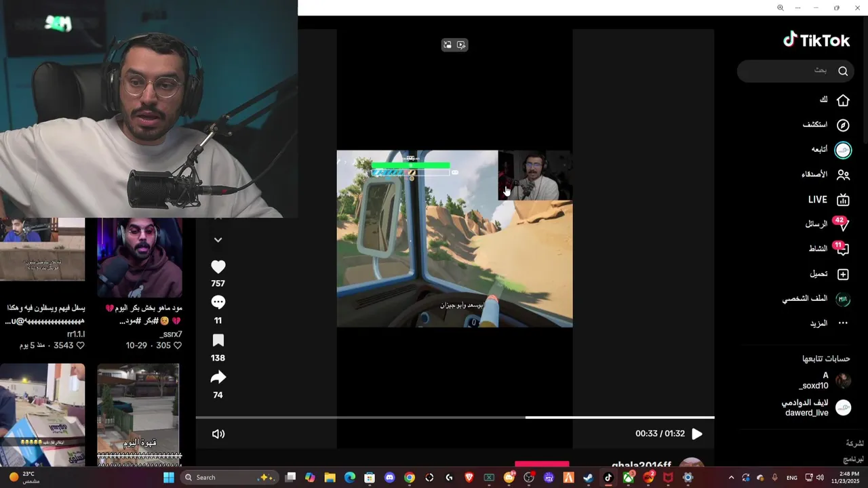Open the ghala2016ff creator profile name
The width and height of the screenshot is (868, 488).
coord(642,465)
